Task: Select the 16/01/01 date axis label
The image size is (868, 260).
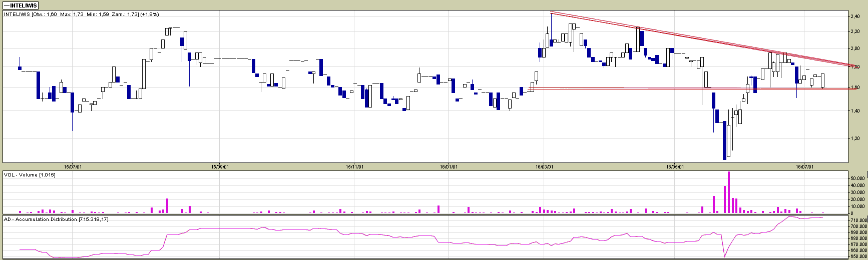Action: [x=448, y=166]
